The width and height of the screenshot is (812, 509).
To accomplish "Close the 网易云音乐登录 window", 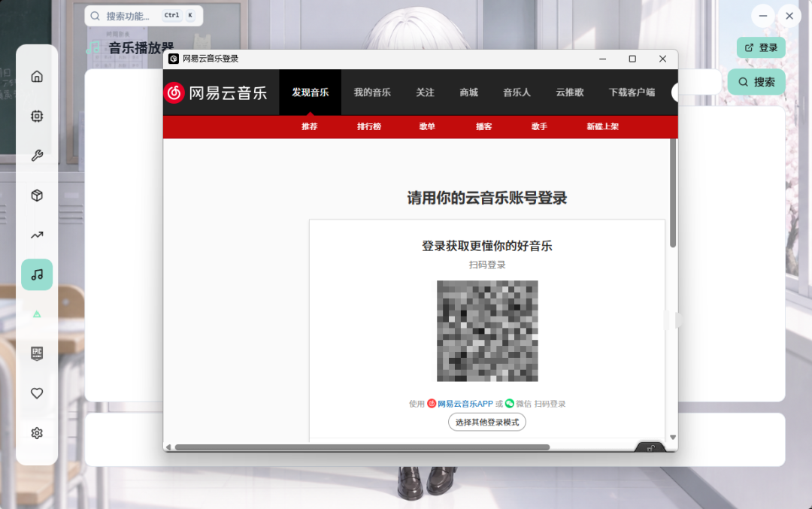I will coord(662,59).
